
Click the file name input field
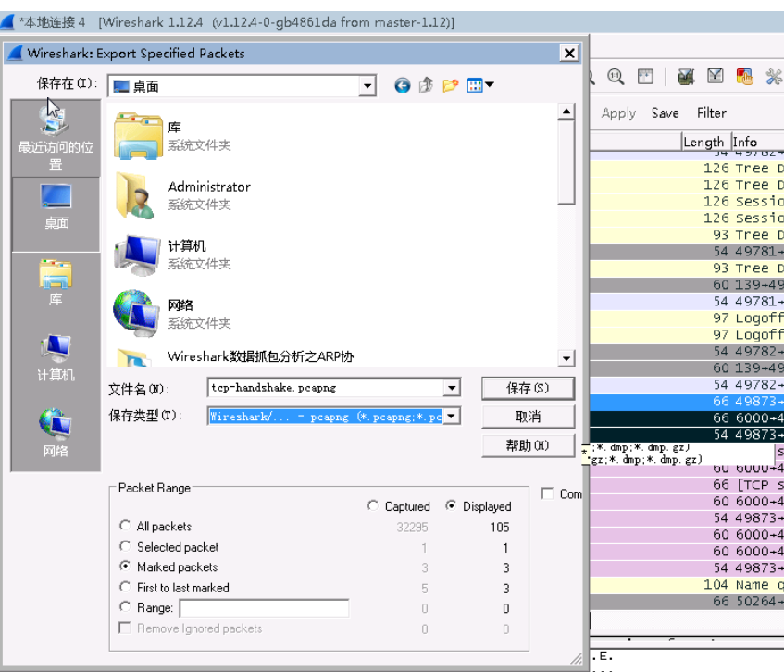326,388
